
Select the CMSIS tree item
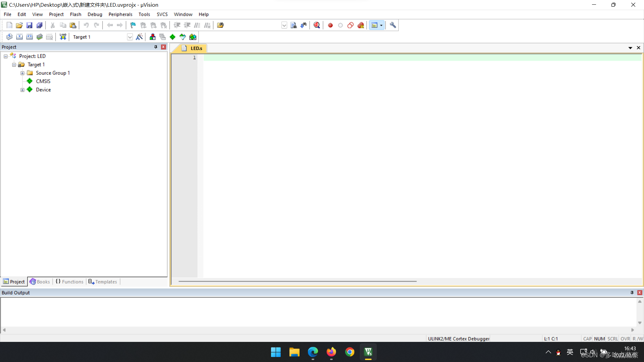pyautogui.click(x=43, y=81)
